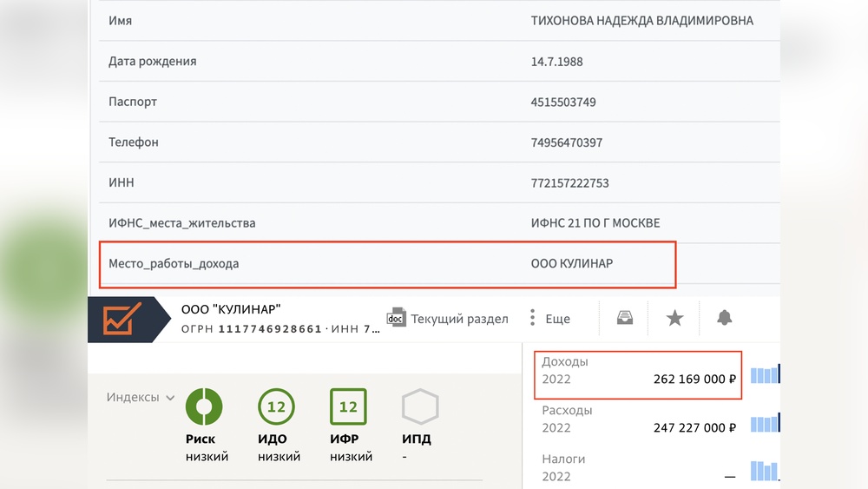Open the Расходы 2022 figure
The image size is (868, 489).
(x=639, y=420)
